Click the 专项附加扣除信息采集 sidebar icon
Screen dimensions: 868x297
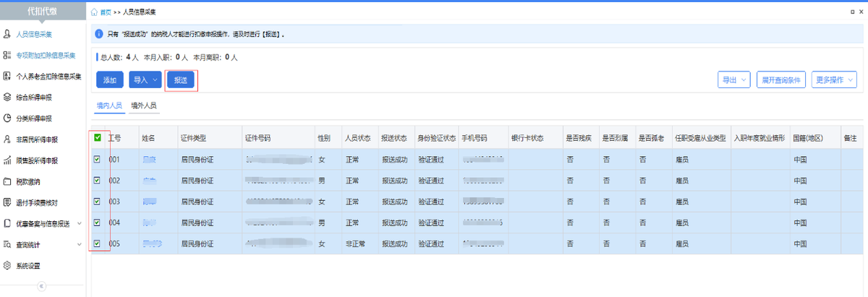tap(7, 55)
